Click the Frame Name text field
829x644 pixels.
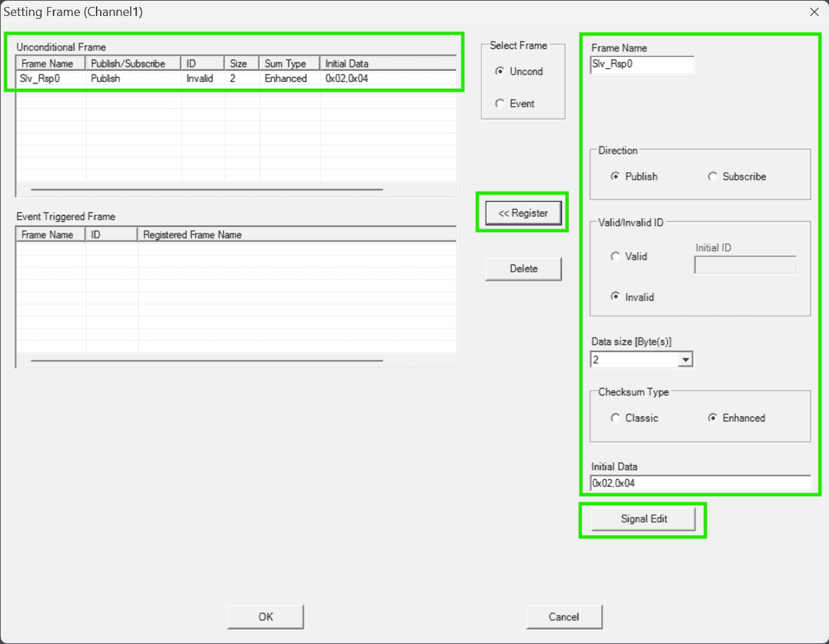pyautogui.click(x=641, y=65)
